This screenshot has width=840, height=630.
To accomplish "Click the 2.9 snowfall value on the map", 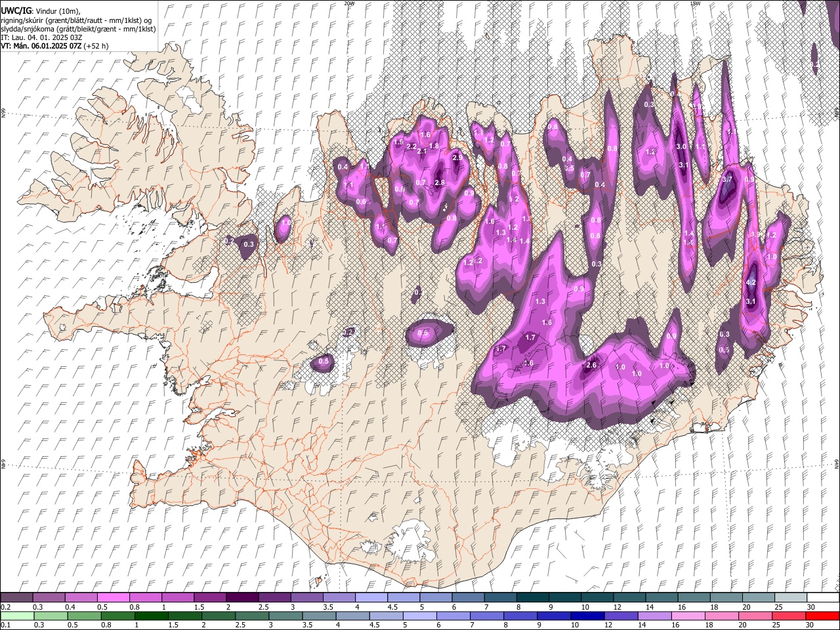I will [457, 157].
